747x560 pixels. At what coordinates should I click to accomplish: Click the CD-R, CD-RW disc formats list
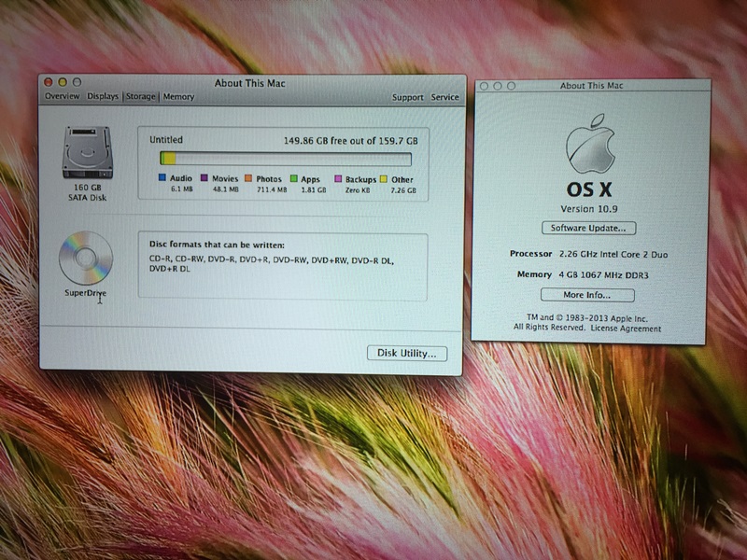pyautogui.click(x=272, y=264)
